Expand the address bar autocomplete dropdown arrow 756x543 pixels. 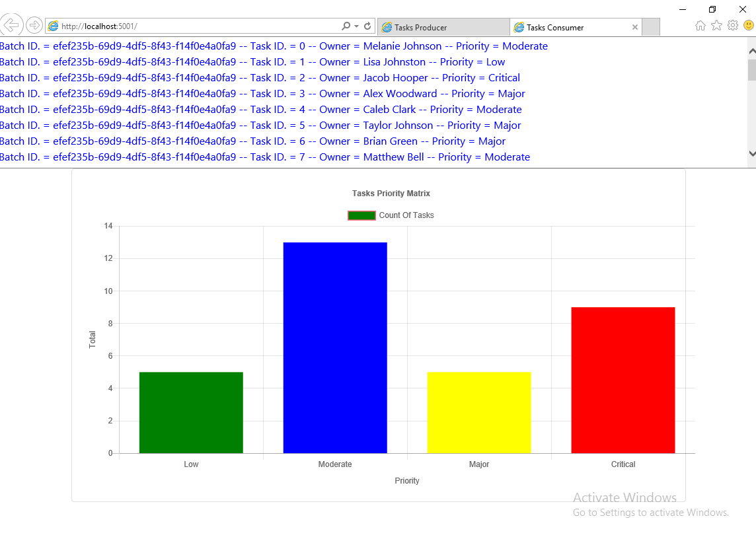(x=357, y=26)
